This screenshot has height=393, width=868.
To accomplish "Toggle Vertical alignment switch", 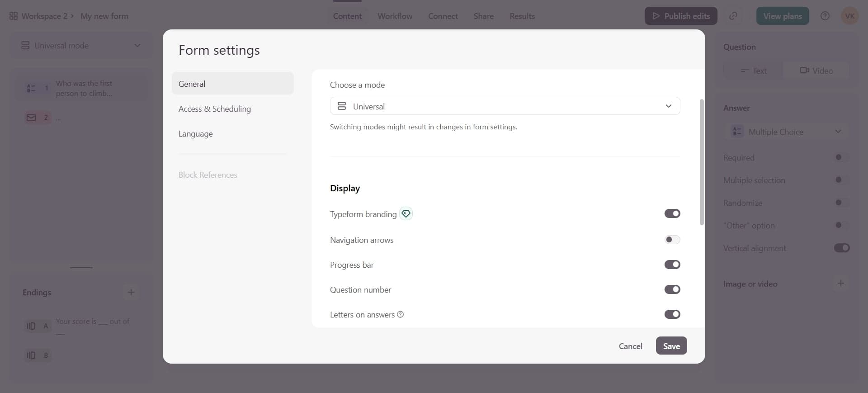I will (842, 248).
